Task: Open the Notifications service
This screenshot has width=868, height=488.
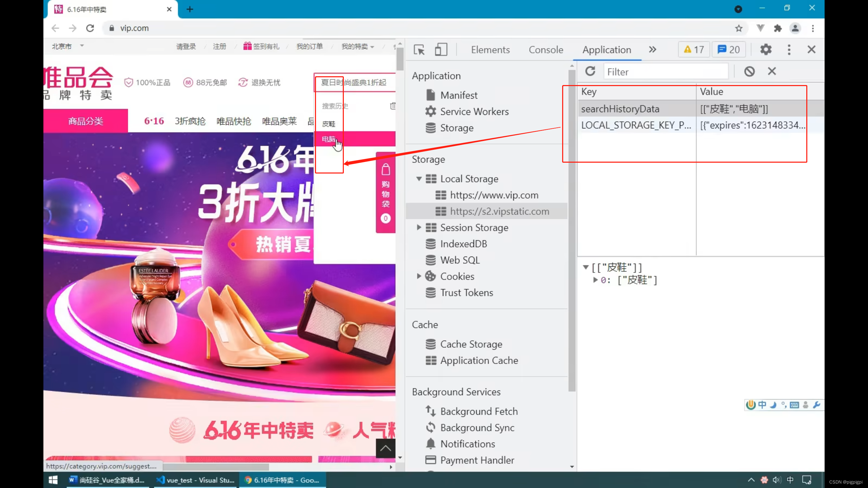Action: point(468,444)
